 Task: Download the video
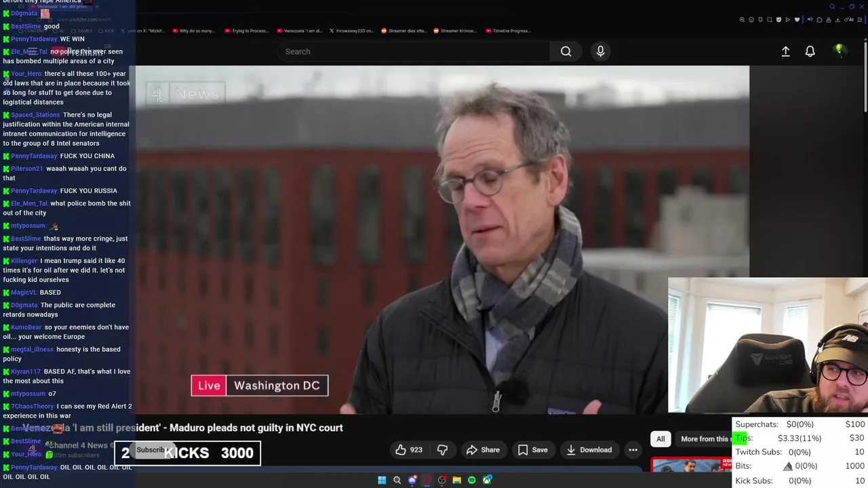click(589, 449)
